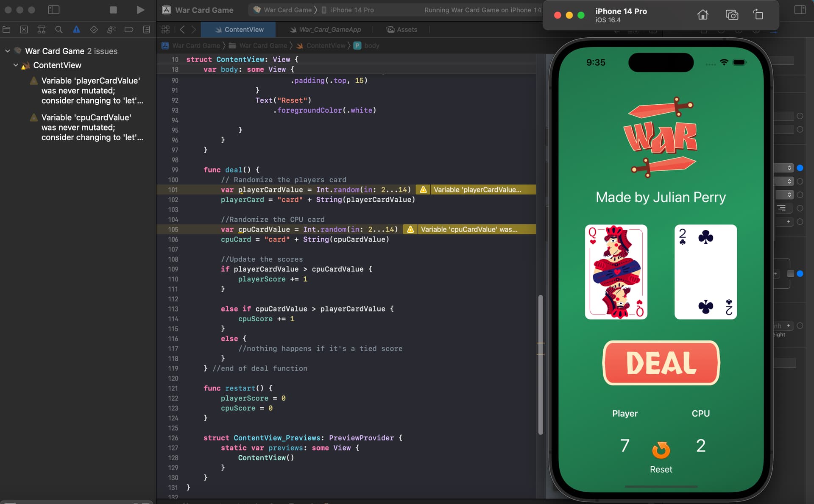Collapse the ContentView issues group
Viewport: 814px width, 504px height.
16,65
